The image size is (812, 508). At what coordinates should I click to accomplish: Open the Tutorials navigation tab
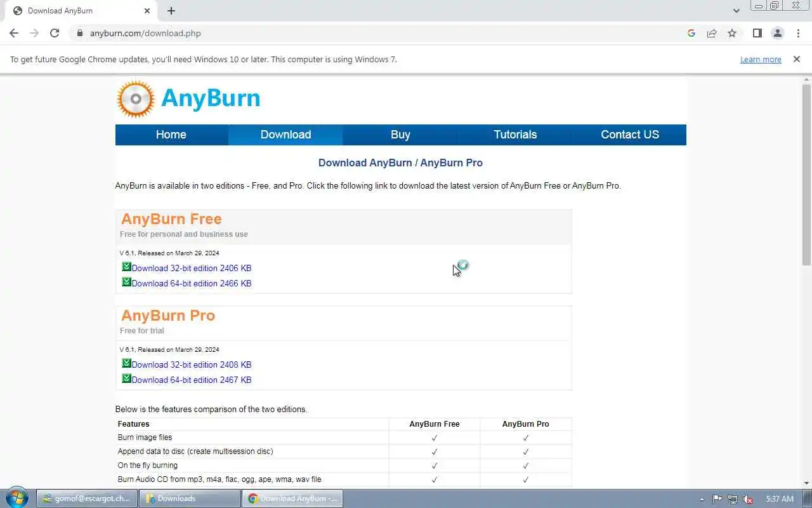click(x=515, y=135)
